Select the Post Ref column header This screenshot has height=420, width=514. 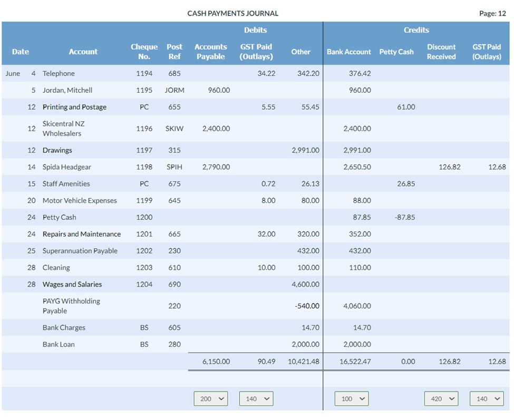coord(174,52)
